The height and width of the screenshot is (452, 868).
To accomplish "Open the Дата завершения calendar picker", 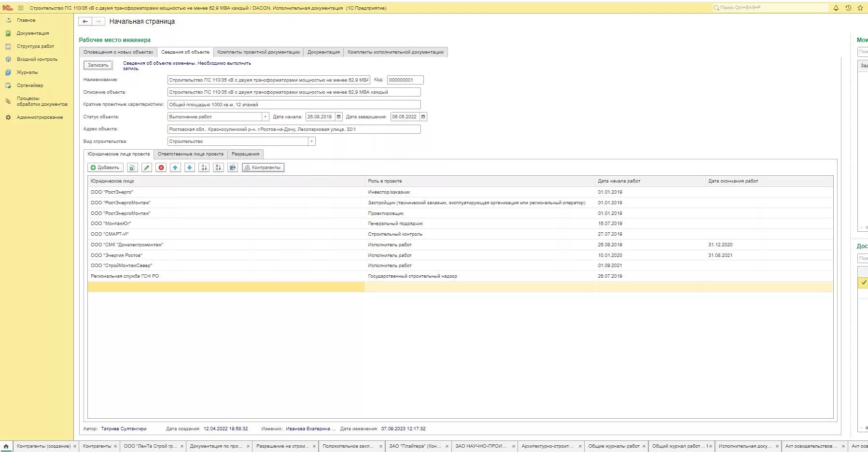I will tap(423, 117).
